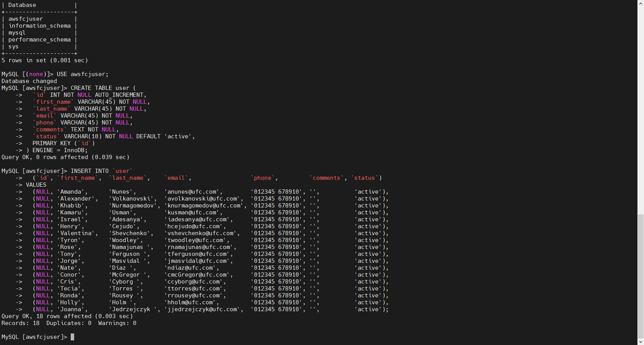Click the first name 'Valentina'
Viewport: 644px width, 345px height.
[76, 233]
